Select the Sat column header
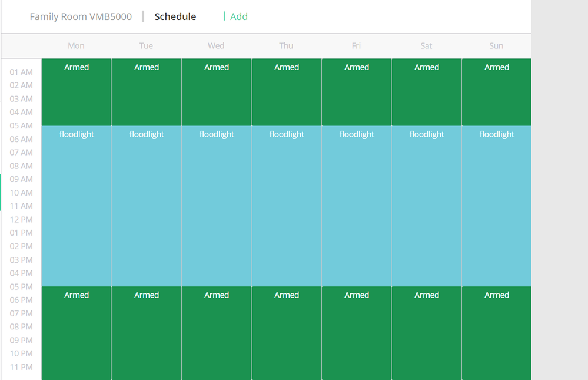Viewport: 588px width, 380px height. tap(426, 46)
